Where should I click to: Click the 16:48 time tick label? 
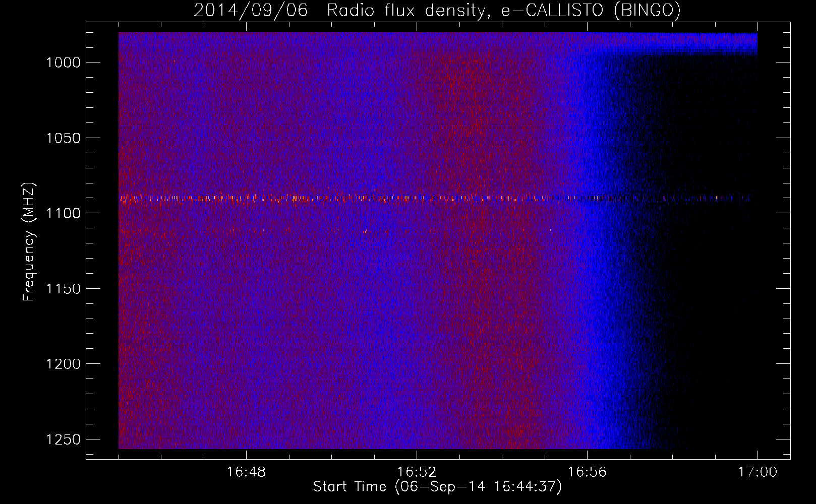tap(246, 472)
